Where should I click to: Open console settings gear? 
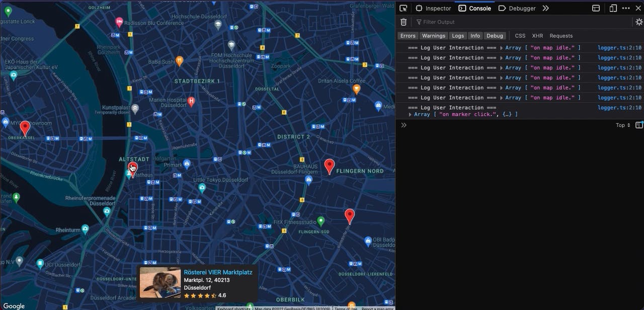click(x=639, y=22)
